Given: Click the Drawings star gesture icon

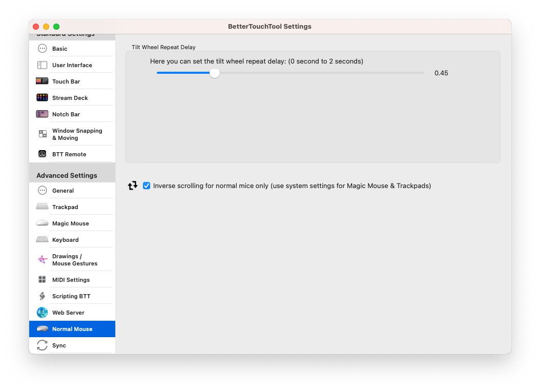Looking at the screenshot, I should pyautogui.click(x=43, y=259).
